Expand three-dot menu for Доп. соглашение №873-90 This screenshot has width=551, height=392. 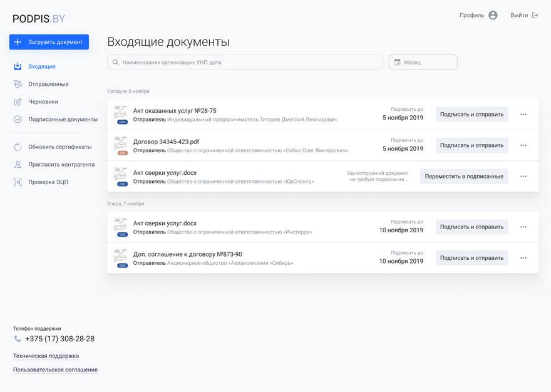pyautogui.click(x=523, y=259)
